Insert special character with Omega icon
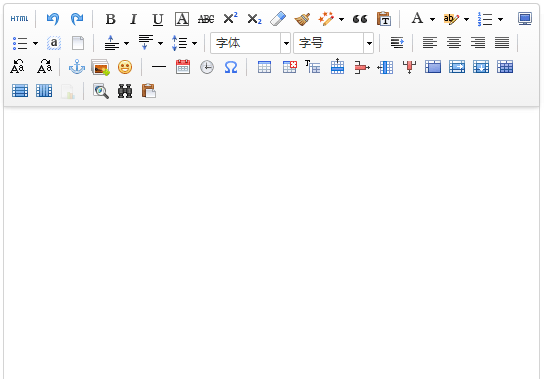The width and height of the screenshot is (545, 379). (x=231, y=67)
